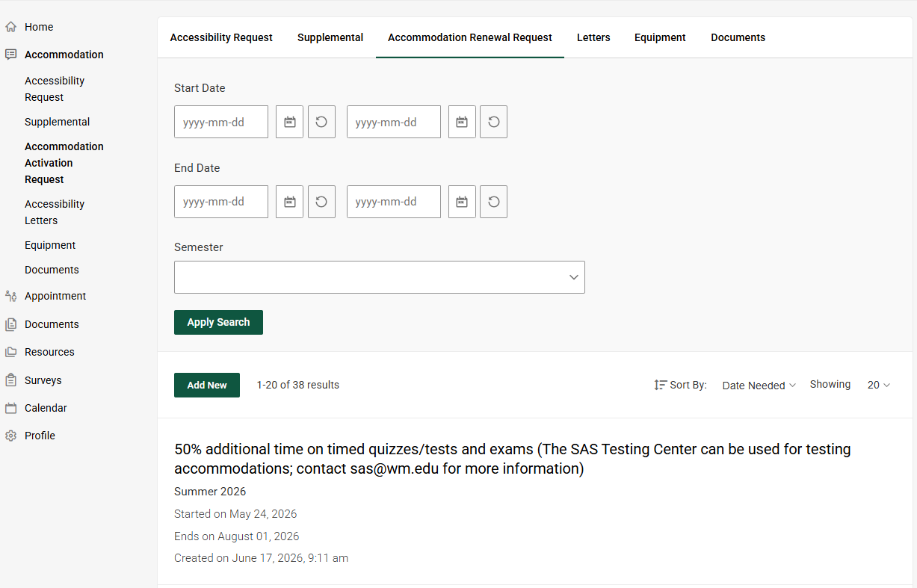Screen dimensions: 917x588
Task: Open the Letters tab
Action: [x=593, y=37]
